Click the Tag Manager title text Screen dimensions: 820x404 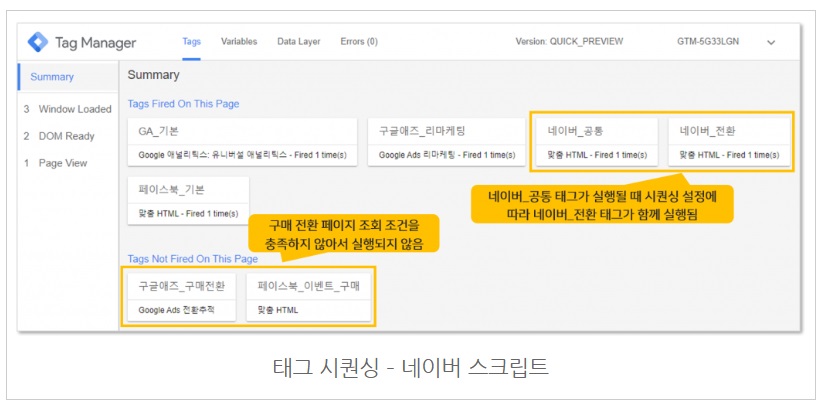[x=95, y=43]
